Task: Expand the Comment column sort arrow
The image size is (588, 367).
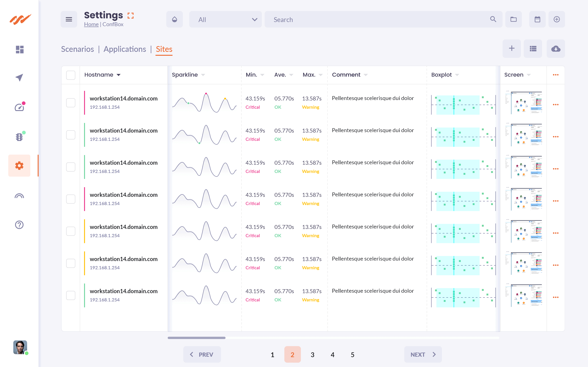Action: (x=366, y=75)
